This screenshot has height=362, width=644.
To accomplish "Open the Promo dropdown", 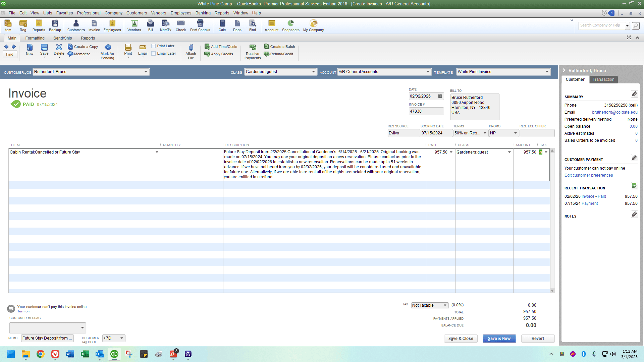I will 516,133.
